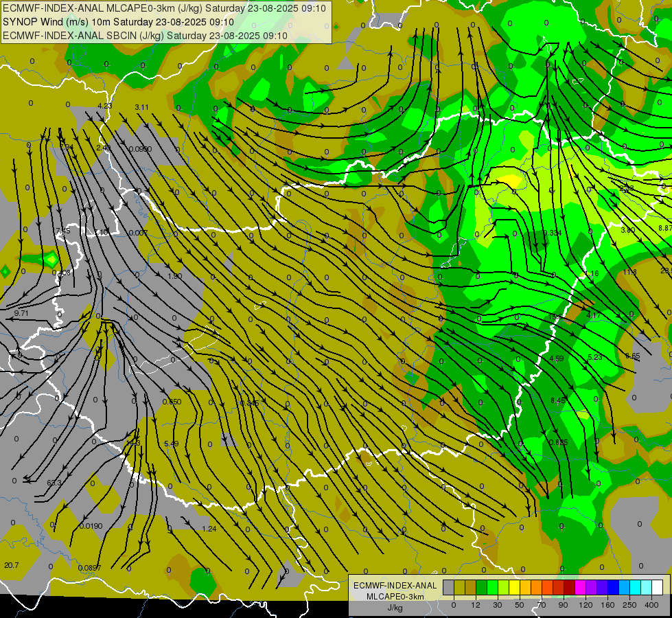
Task: Click the station value 8.87
Action: click(665, 228)
